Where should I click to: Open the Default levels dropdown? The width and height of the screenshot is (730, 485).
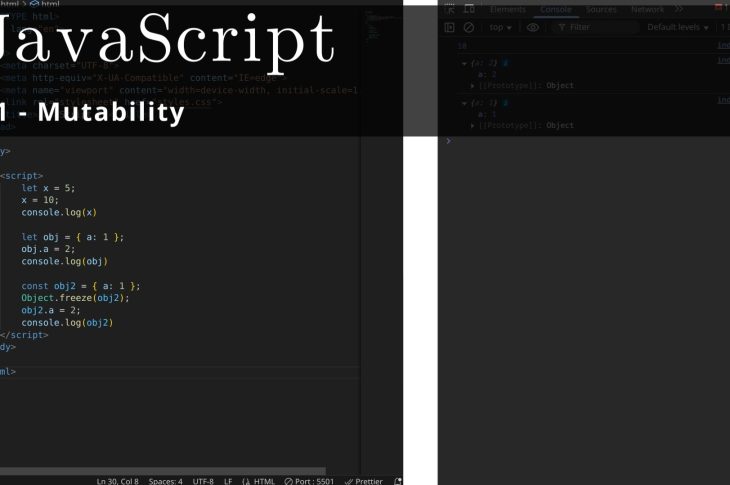coord(678,27)
